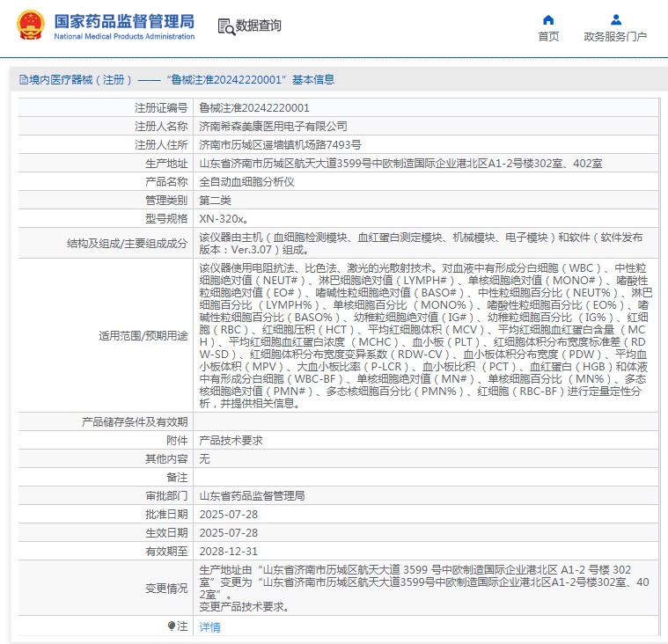Select 生效日期 value 2025-07-28
This screenshot has width=668, height=644.
[x=228, y=533]
